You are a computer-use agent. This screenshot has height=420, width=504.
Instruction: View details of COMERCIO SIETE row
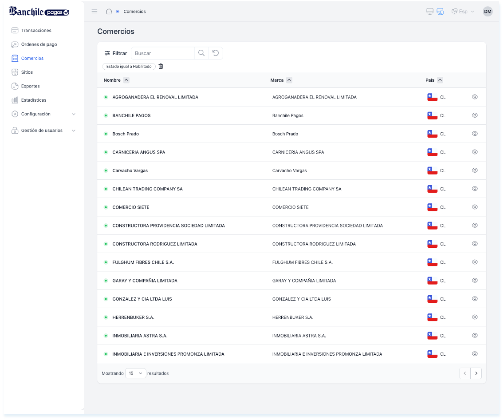[474, 207]
